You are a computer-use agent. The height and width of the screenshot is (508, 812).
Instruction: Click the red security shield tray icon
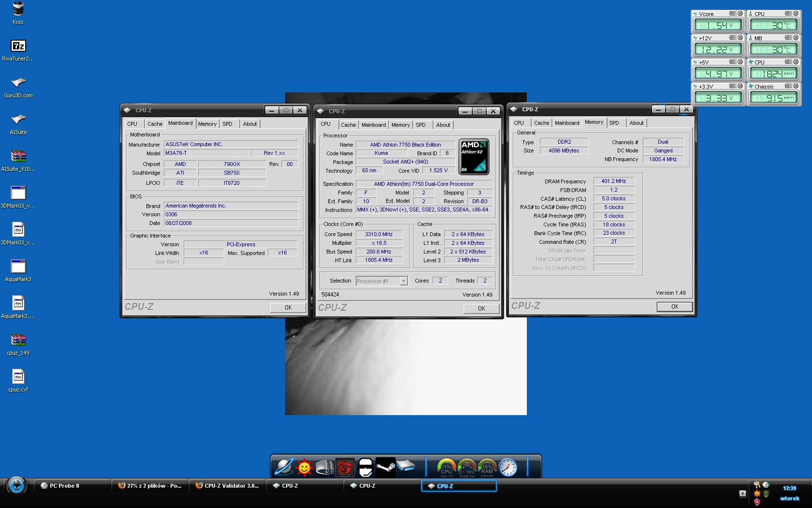[x=757, y=502]
